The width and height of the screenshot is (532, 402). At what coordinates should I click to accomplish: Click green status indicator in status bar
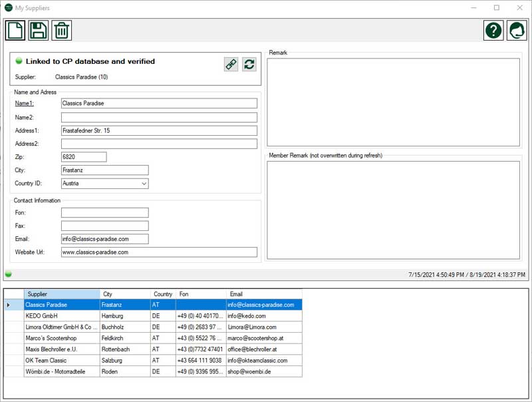9,274
